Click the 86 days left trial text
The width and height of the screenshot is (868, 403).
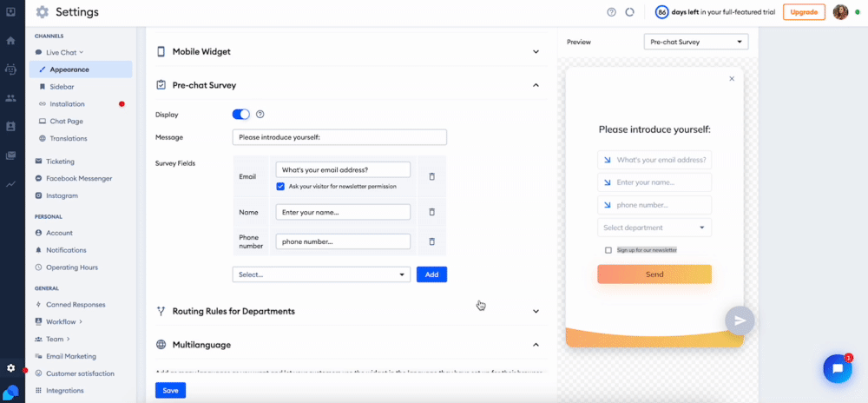(715, 12)
